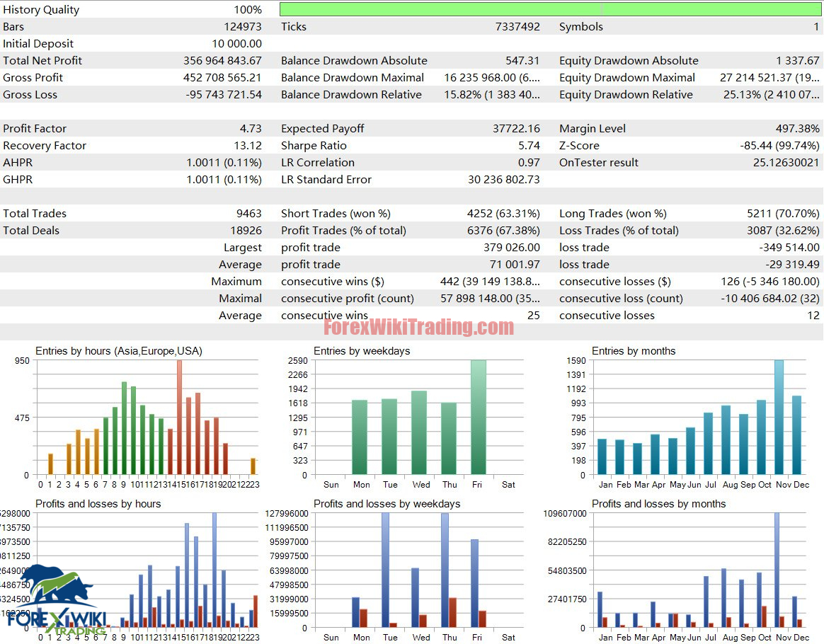The image size is (824, 644).
Task: Click the 127996000 axis label in weekday profits chart
Action: click(x=287, y=513)
